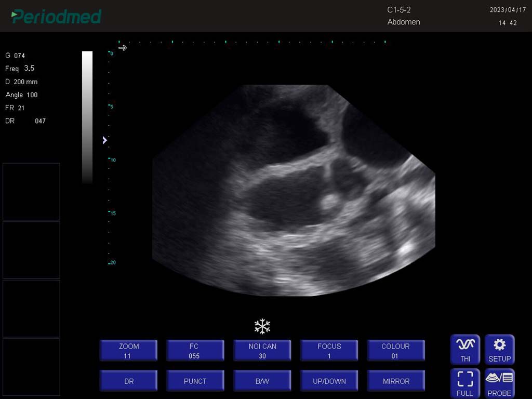Adjust ZOOM 11 setting
The height and width of the screenshot is (399, 532).
(129, 351)
